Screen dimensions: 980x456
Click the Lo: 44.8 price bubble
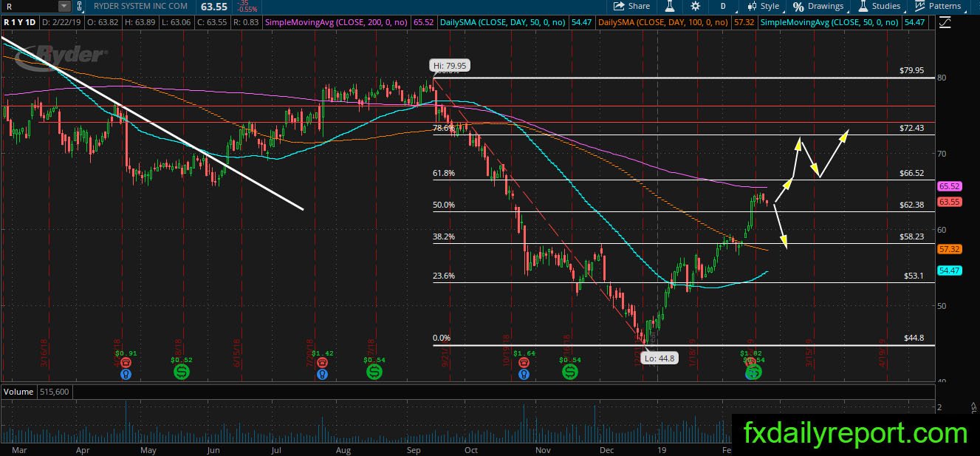point(661,358)
